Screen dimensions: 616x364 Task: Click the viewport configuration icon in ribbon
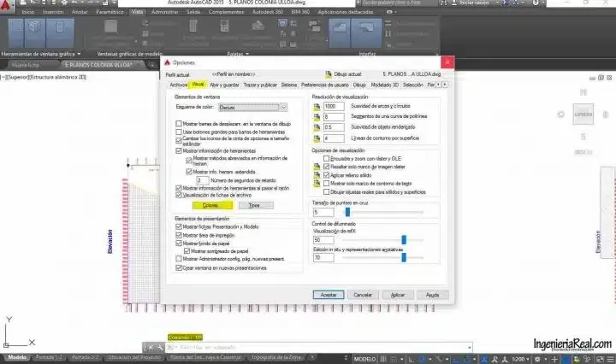(110, 26)
